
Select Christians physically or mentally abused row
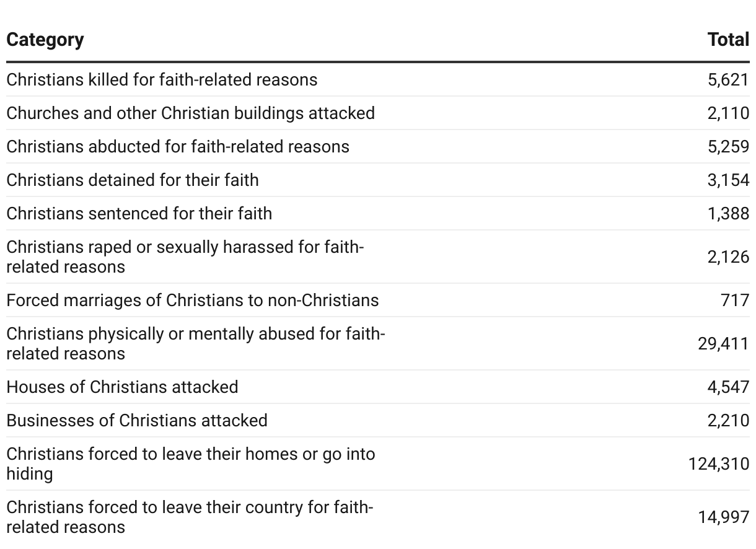click(x=378, y=343)
